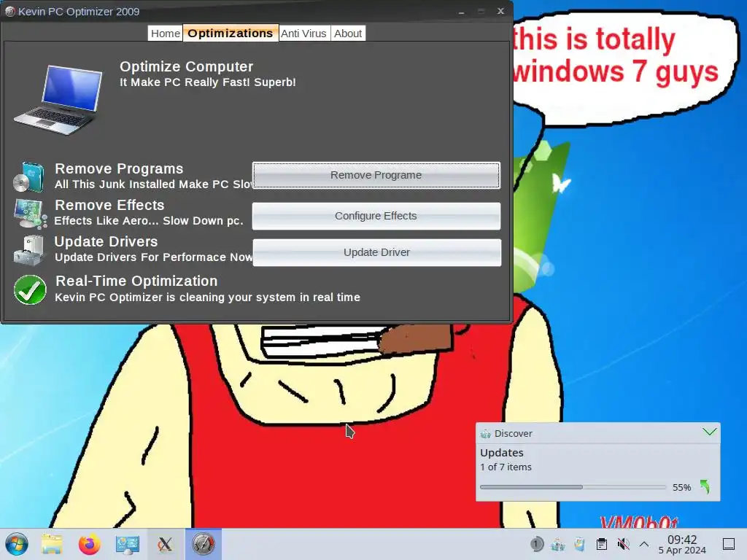Open the system settings taskbar icon
The height and width of the screenshot is (560, 747).
127,544
